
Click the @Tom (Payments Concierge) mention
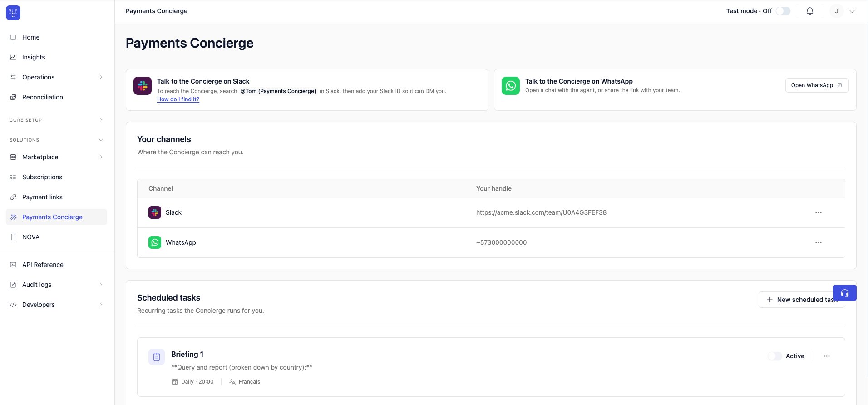[278, 91]
